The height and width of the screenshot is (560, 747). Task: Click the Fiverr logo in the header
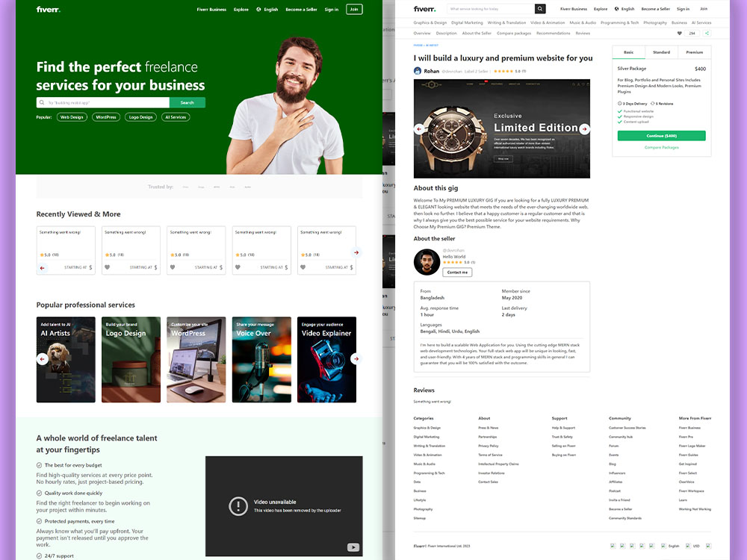point(424,8)
